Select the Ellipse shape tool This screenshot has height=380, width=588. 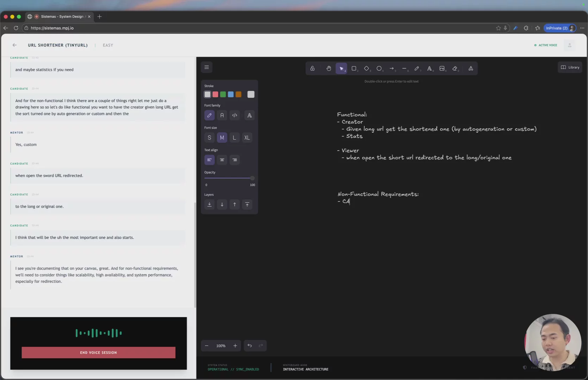(x=379, y=69)
